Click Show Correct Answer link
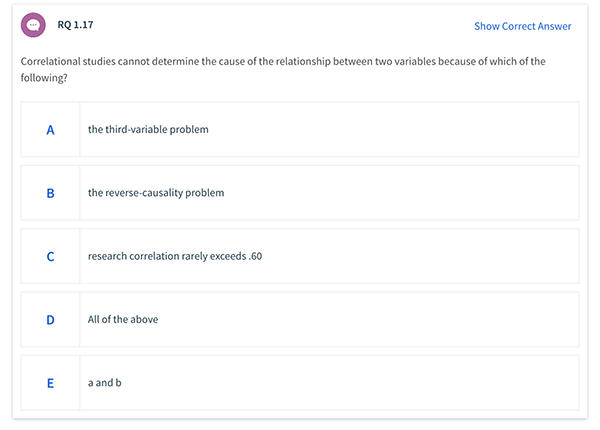 tap(522, 26)
